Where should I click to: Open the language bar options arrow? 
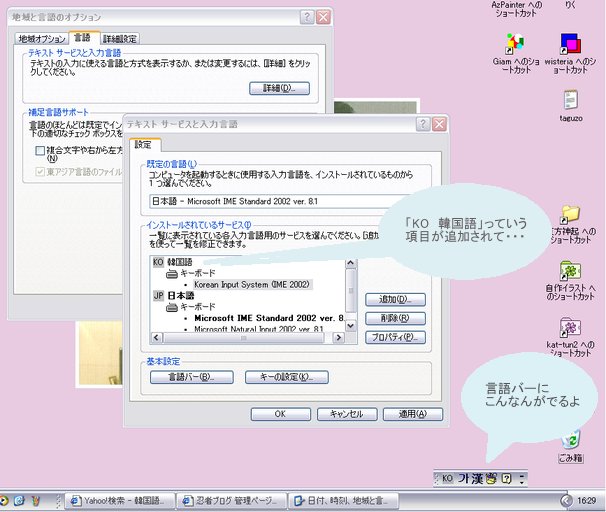pos(522,479)
